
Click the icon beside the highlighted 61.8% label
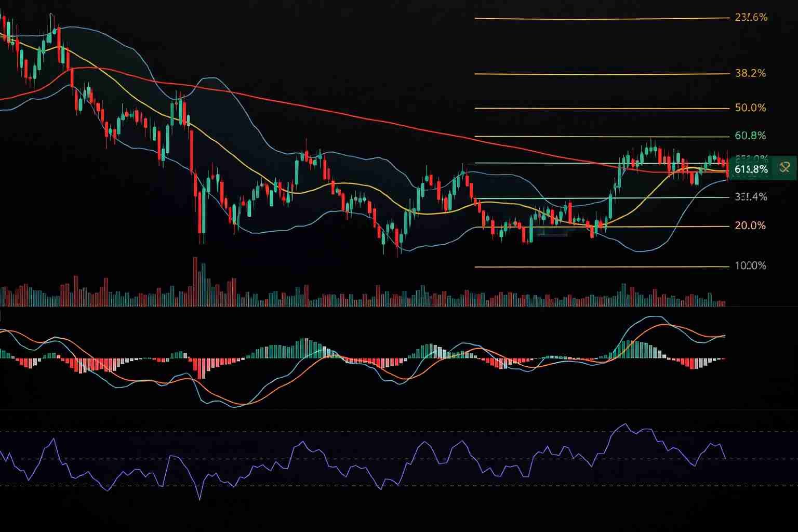coord(784,168)
